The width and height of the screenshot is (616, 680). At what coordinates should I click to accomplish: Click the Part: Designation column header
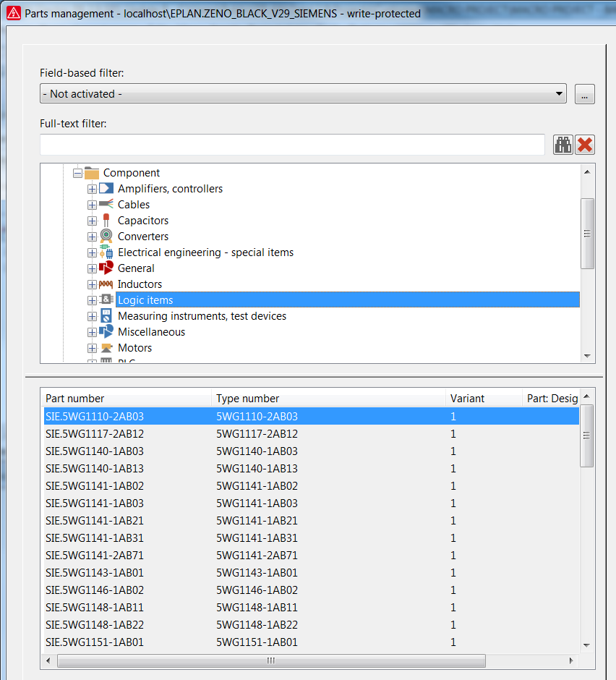551,398
